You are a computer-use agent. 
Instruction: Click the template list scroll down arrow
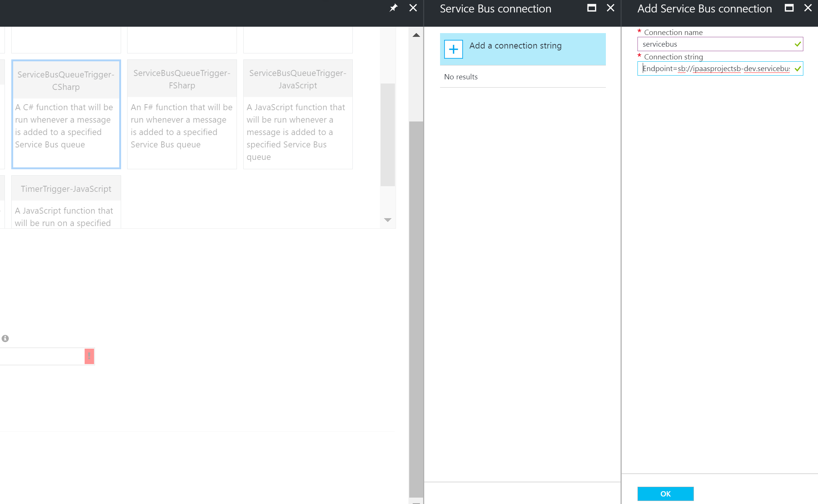click(388, 220)
